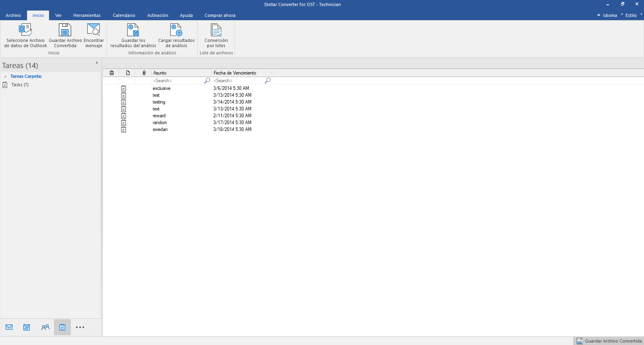Select the task named random

(x=160, y=123)
